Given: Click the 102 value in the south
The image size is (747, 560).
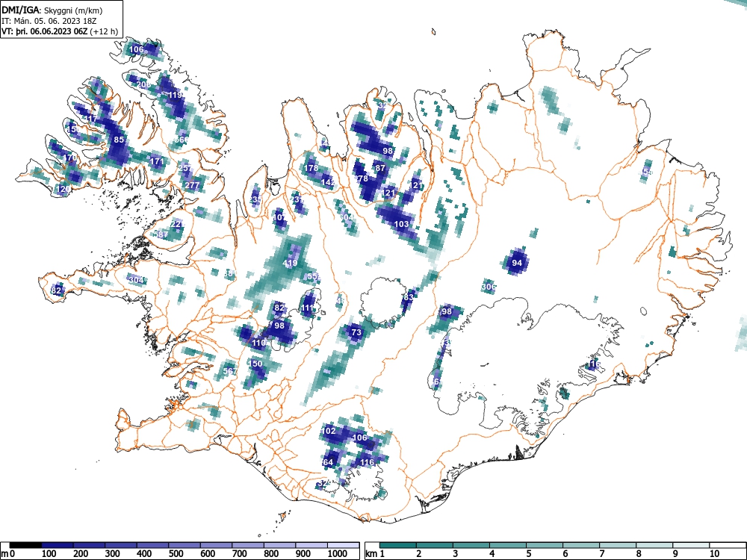Looking at the screenshot, I should [329, 431].
